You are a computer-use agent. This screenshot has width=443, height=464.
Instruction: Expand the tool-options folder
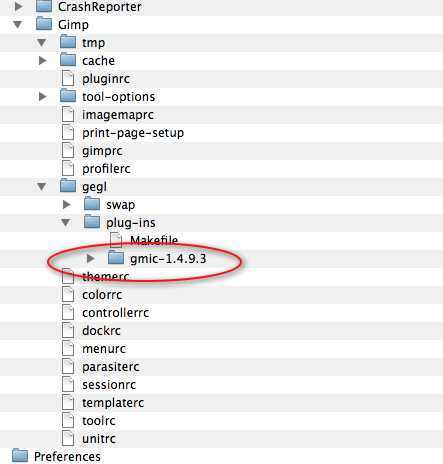43,96
